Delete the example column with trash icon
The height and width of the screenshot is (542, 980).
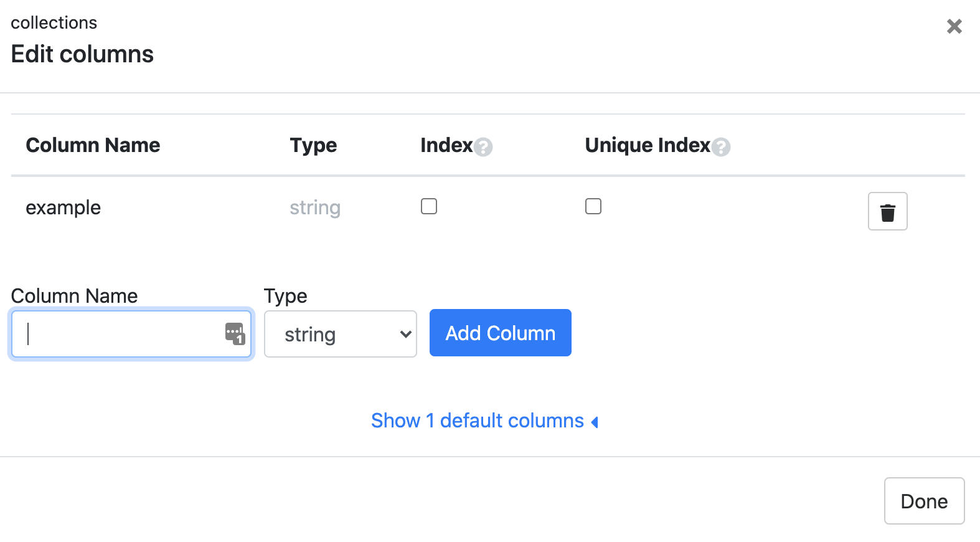coord(887,212)
